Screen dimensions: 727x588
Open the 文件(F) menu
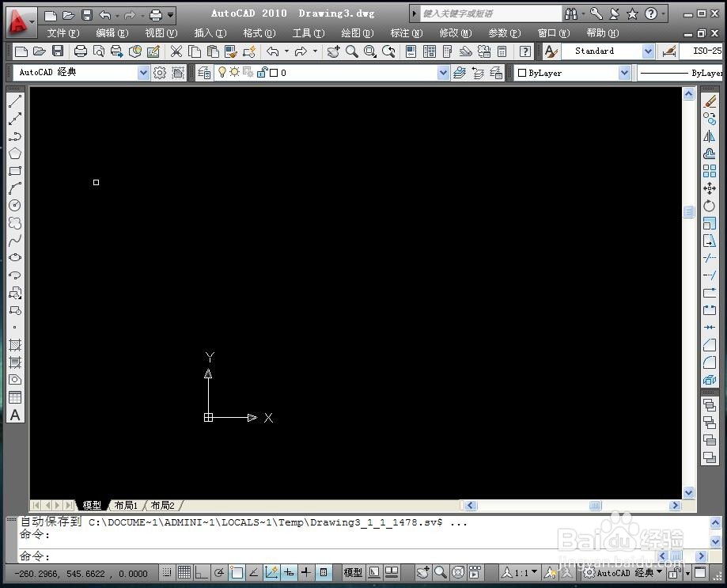(x=63, y=33)
